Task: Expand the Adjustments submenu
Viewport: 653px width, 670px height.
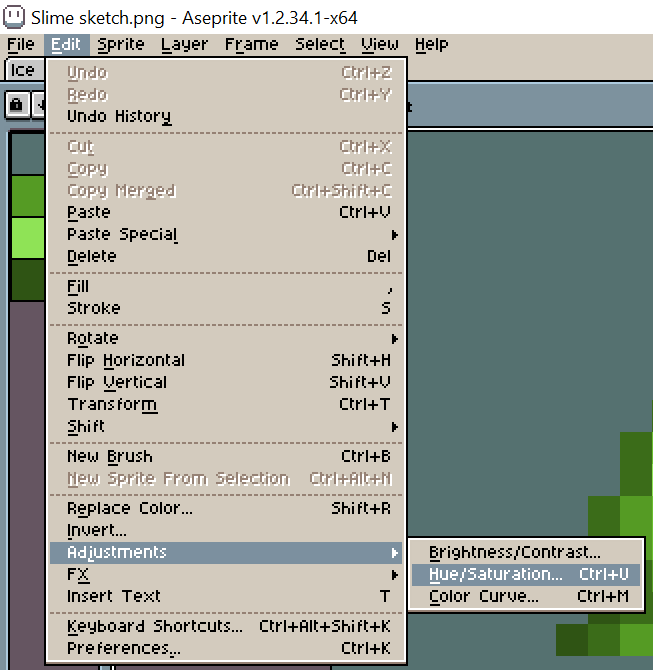Action: [x=226, y=552]
